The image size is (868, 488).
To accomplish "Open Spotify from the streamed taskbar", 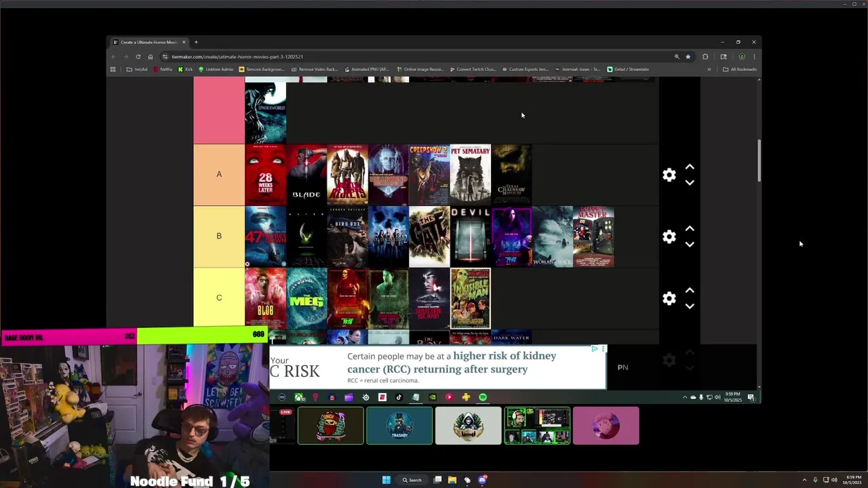I will tap(482, 397).
